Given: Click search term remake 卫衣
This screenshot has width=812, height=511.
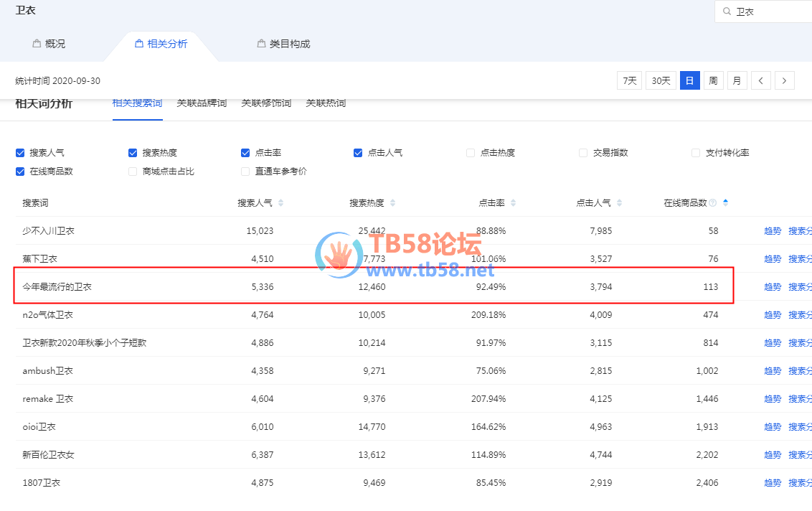Looking at the screenshot, I should point(47,399).
